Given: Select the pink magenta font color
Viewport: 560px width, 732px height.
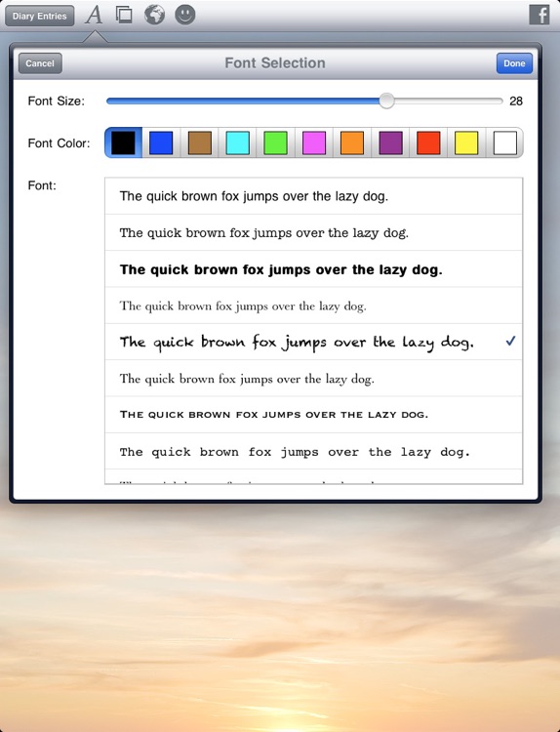Looking at the screenshot, I should pos(314,142).
